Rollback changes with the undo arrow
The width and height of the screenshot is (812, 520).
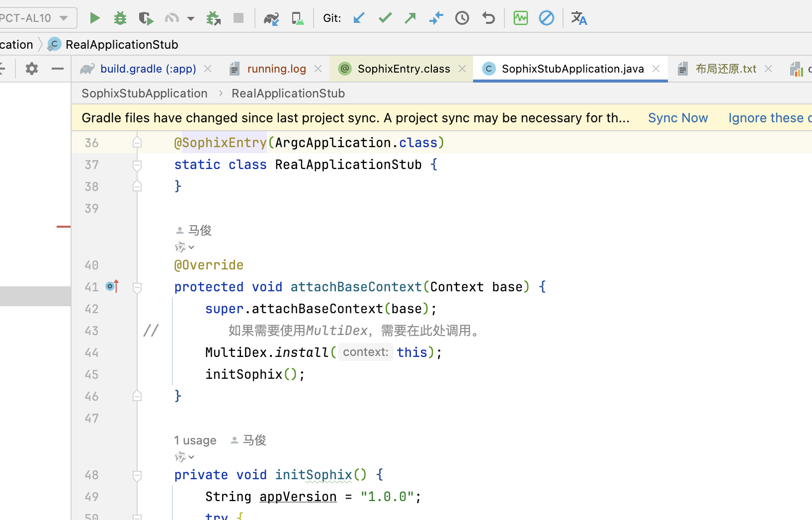[488, 18]
